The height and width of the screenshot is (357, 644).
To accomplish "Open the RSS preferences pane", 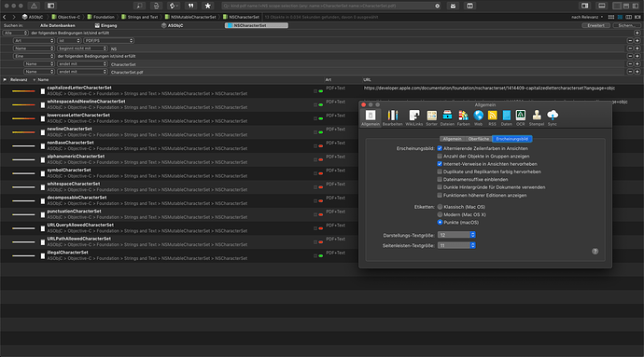I will 492,117.
